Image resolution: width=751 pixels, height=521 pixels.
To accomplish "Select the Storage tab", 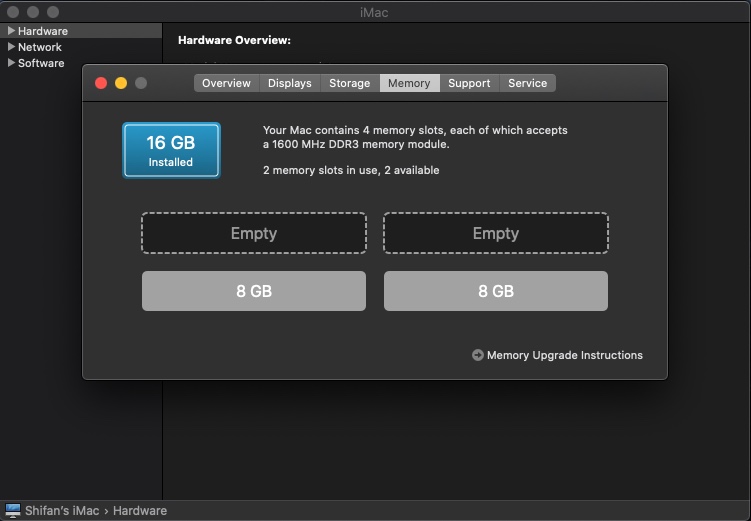I will pos(350,83).
